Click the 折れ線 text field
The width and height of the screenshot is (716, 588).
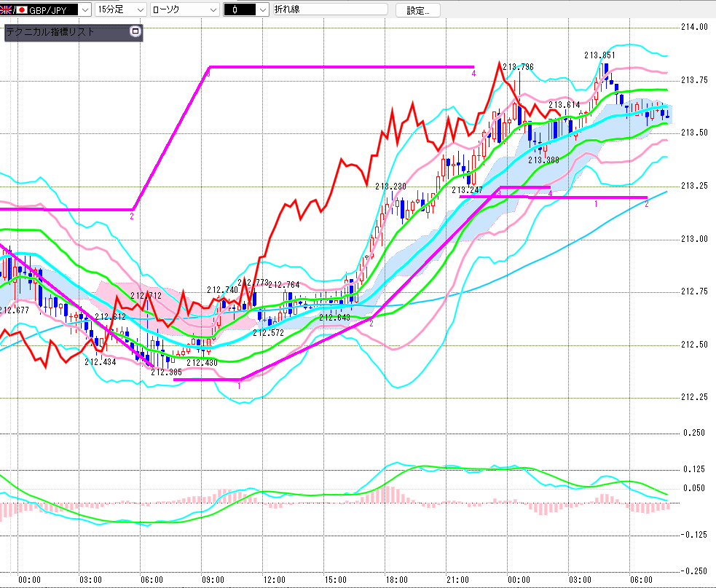click(x=329, y=10)
